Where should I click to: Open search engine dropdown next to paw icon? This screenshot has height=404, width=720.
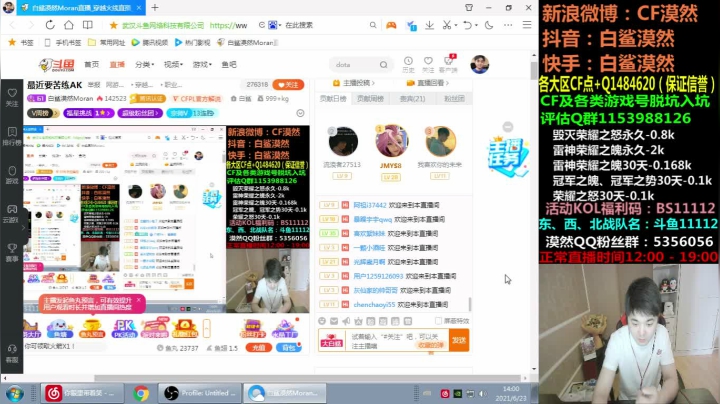pyautogui.click(x=279, y=25)
